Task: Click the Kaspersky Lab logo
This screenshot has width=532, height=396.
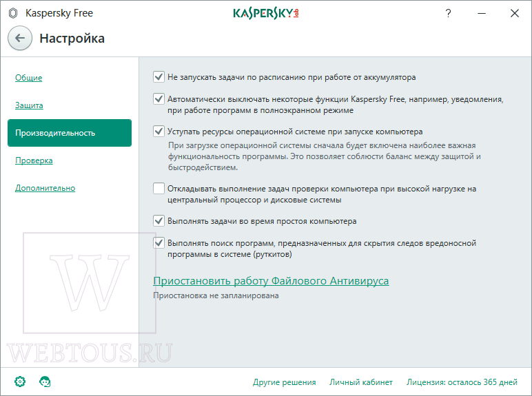Action: (266, 13)
